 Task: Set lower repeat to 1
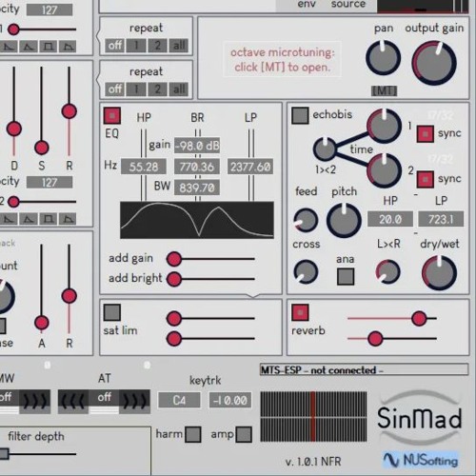136,89
